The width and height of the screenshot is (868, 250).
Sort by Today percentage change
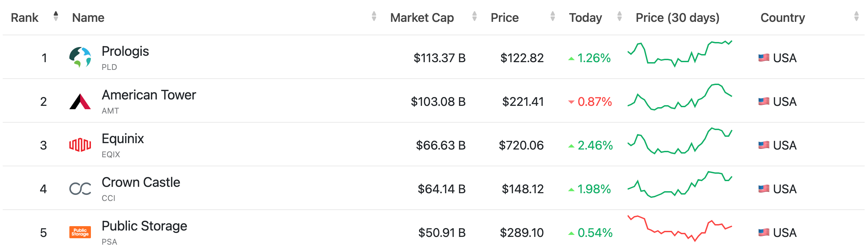(619, 16)
